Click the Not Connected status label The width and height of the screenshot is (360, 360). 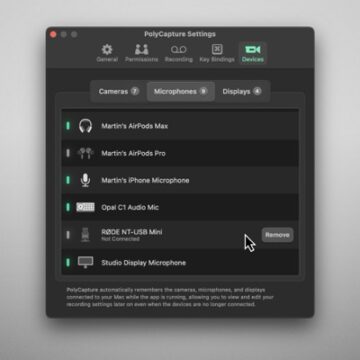120,239
